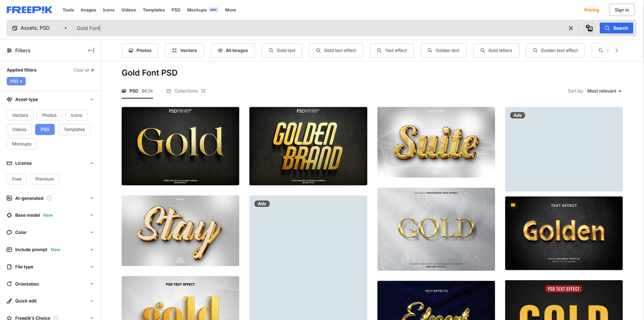Click the Base model section icon
This screenshot has height=320, width=644.
coord(10,215)
